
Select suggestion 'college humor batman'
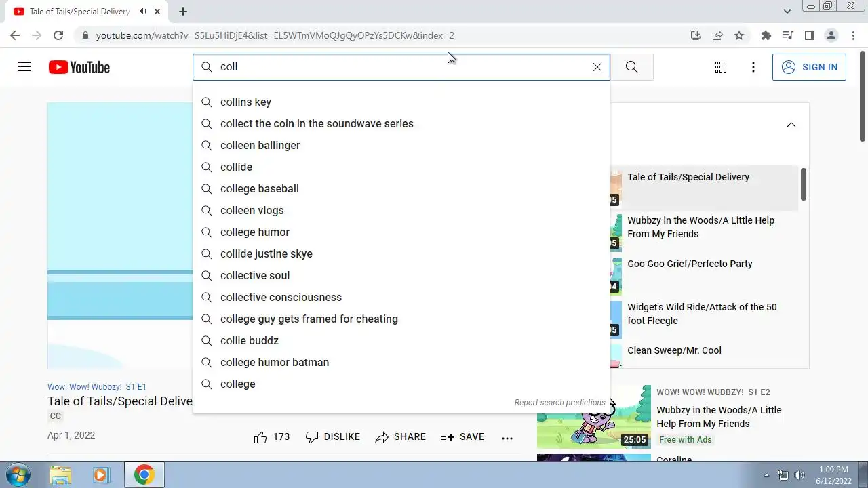tap(401, 362)
